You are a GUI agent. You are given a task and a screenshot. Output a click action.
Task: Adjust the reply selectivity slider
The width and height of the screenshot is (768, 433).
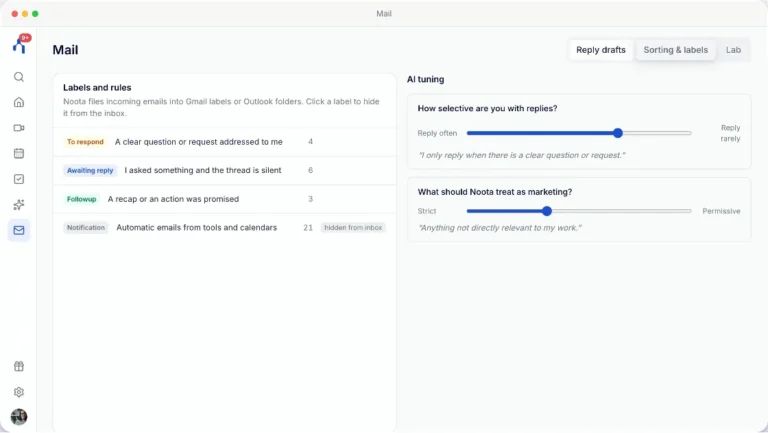tap(579, 133)
